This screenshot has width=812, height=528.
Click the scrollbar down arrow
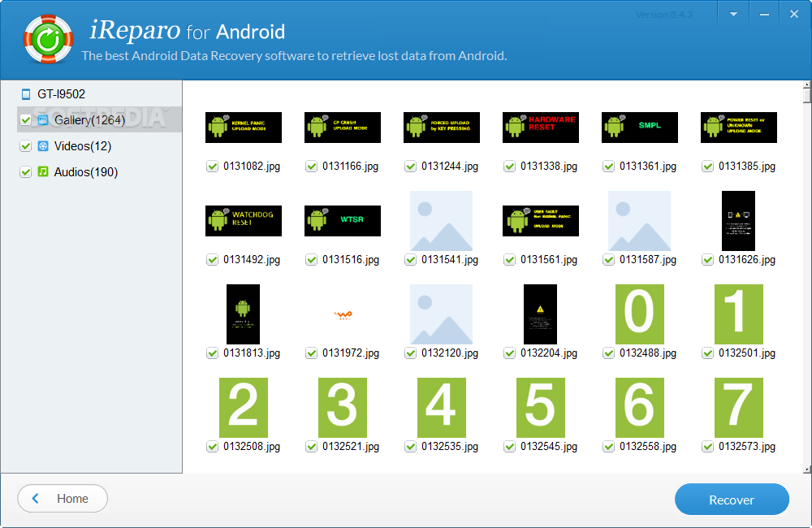[807, 470]
